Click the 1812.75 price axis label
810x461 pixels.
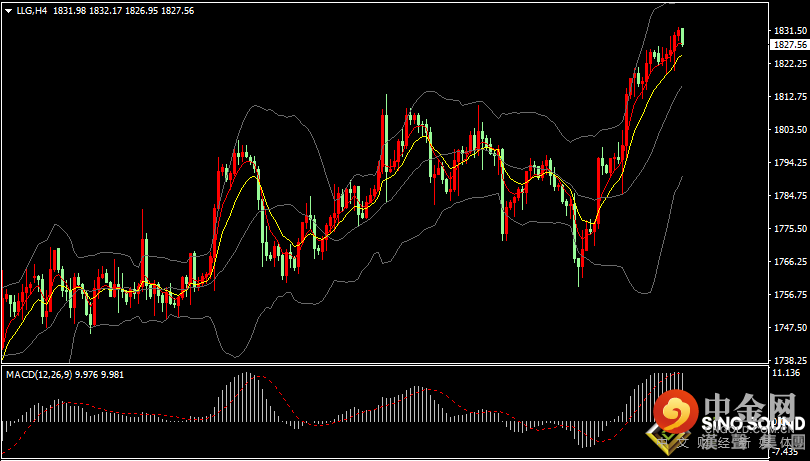click(788, 97)
